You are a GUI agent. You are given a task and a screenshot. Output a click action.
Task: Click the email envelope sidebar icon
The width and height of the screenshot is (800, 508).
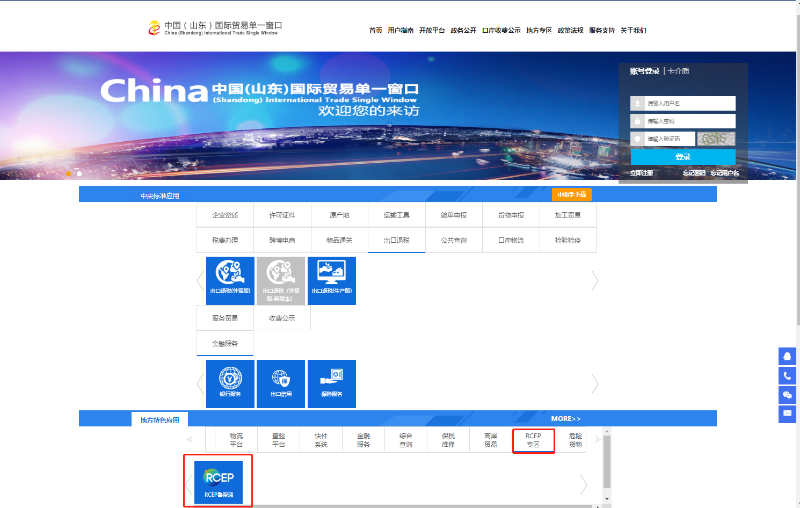coord(787,413)
